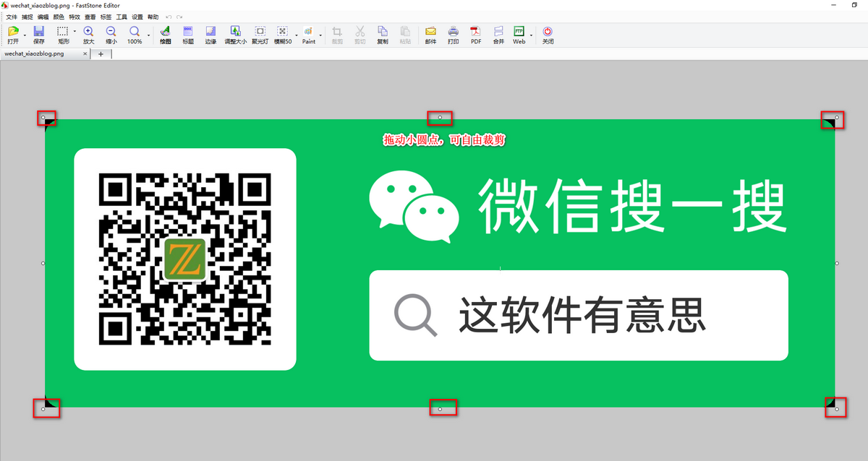
Task: Expand the 100% zoom dropdown arrow
Action: point(149,35)
